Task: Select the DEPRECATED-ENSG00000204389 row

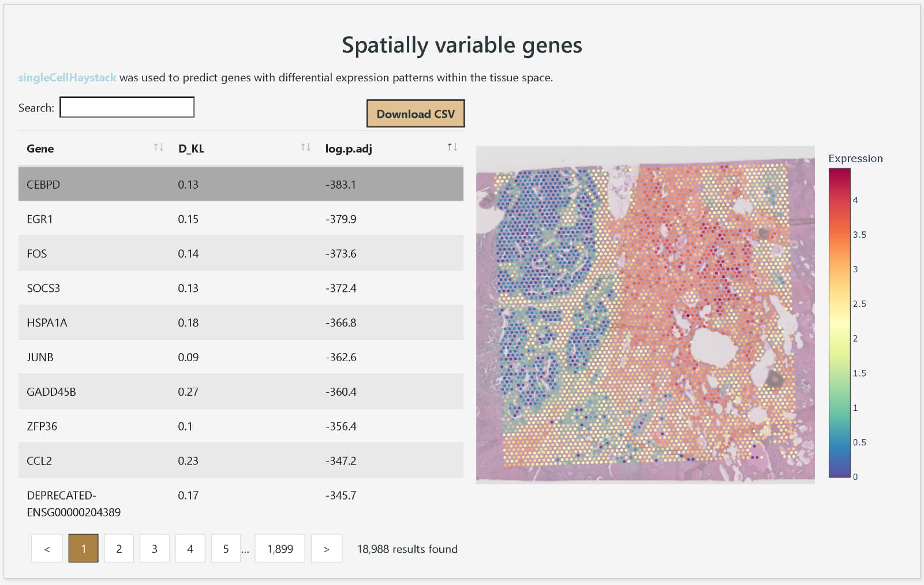Action: point(241,503)
